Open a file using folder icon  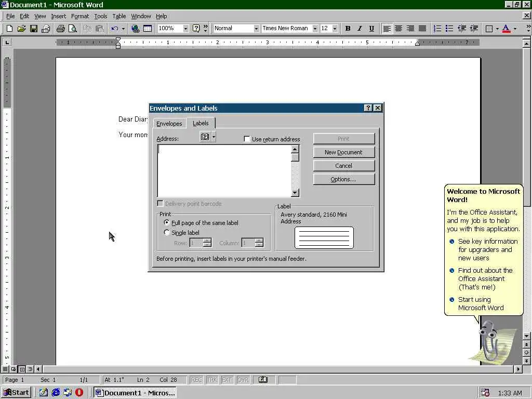21,29
